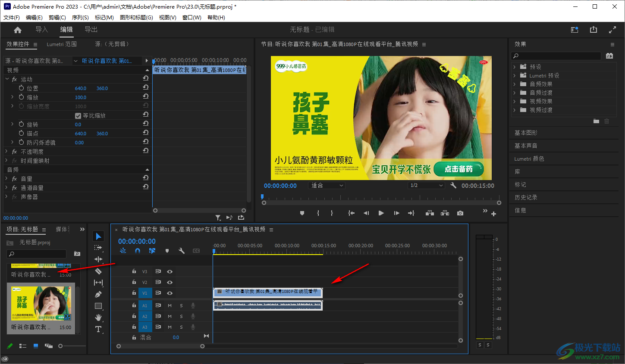625x364 pixels.
Task: Toggle V3 track output eye
Action: pos(170,271)
